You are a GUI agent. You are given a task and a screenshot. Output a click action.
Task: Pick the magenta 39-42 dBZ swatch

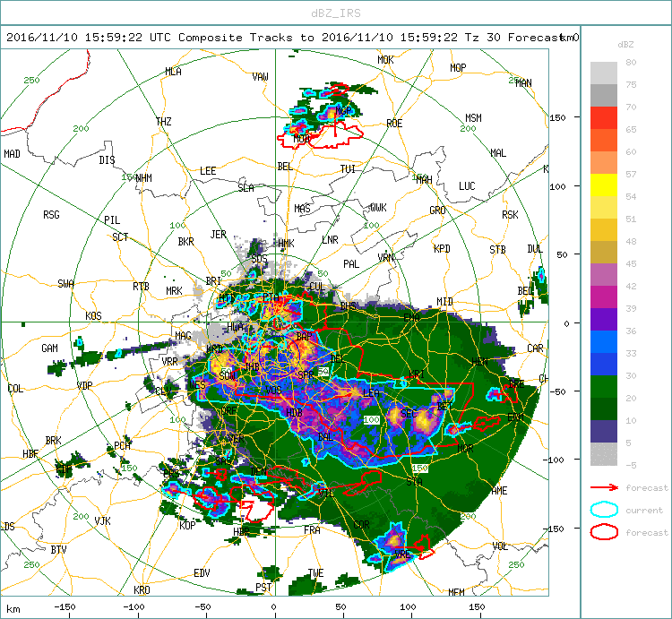coord(604,297)
